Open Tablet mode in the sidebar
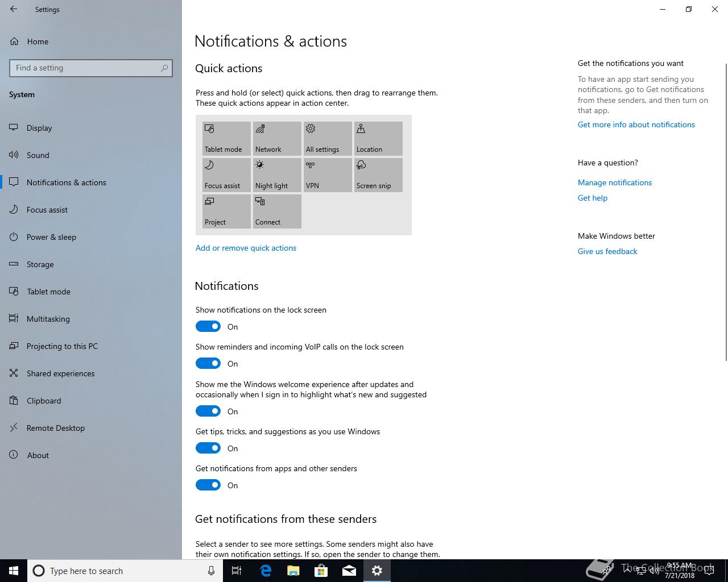The height and width of the screenshot is (582, 728). pyautogui.click(x=91, y=292)
